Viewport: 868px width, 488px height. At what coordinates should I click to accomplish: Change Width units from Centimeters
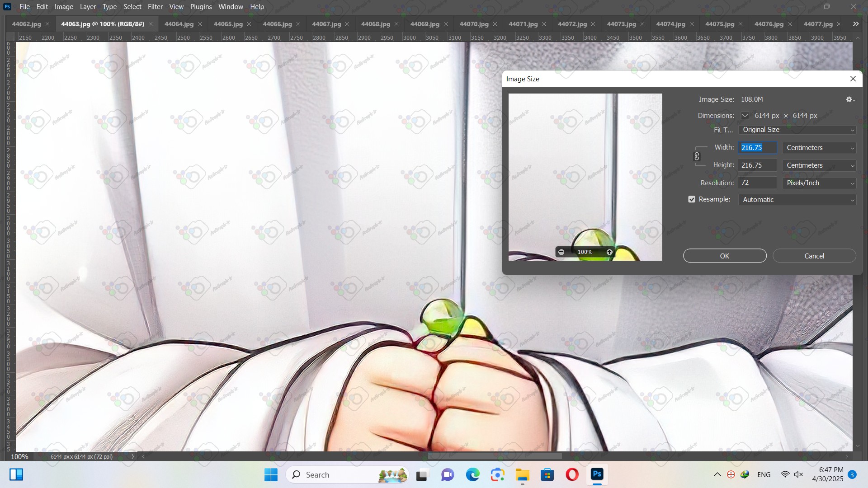(x=819, y=148)
